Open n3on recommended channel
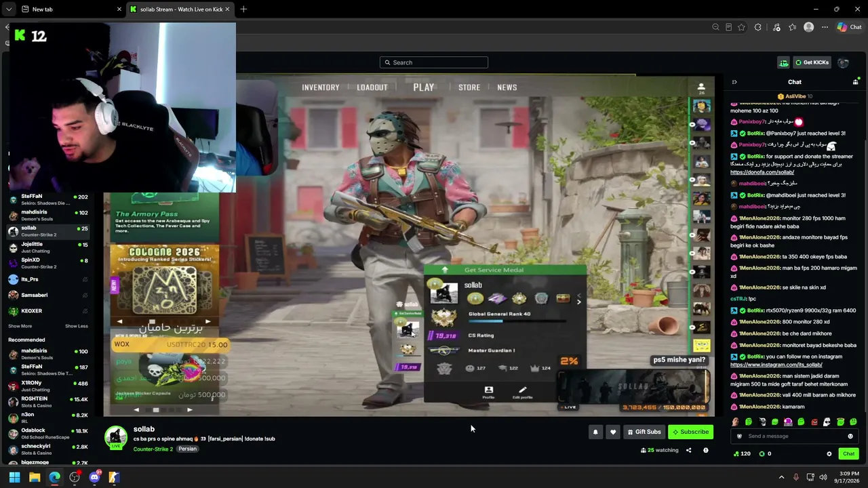Viewport: 868px width, 488px height. (x=47, y=418)
